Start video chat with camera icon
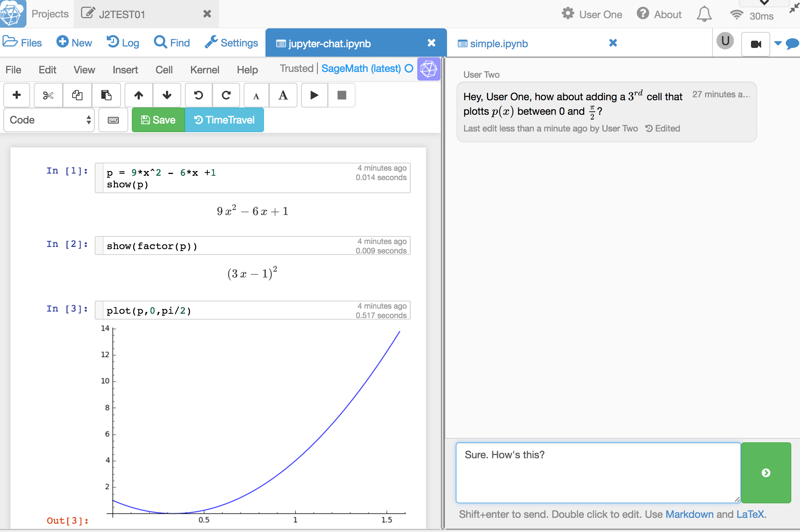 point(756,44)
